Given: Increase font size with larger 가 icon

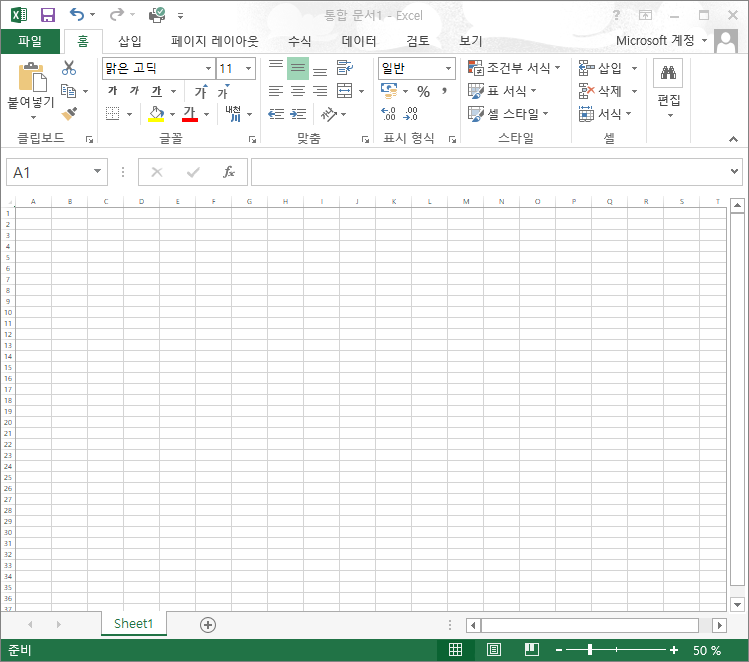Looking at the screenshot, I should (x=201, y=91).
